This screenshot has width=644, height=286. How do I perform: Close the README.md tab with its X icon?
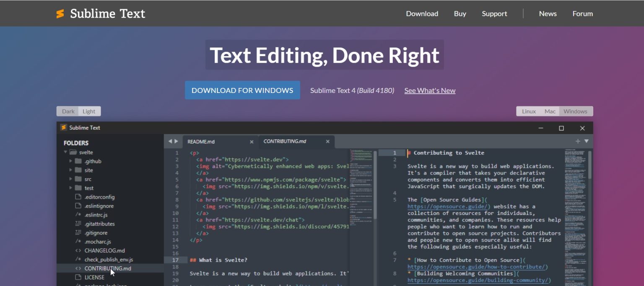(251, 142)
